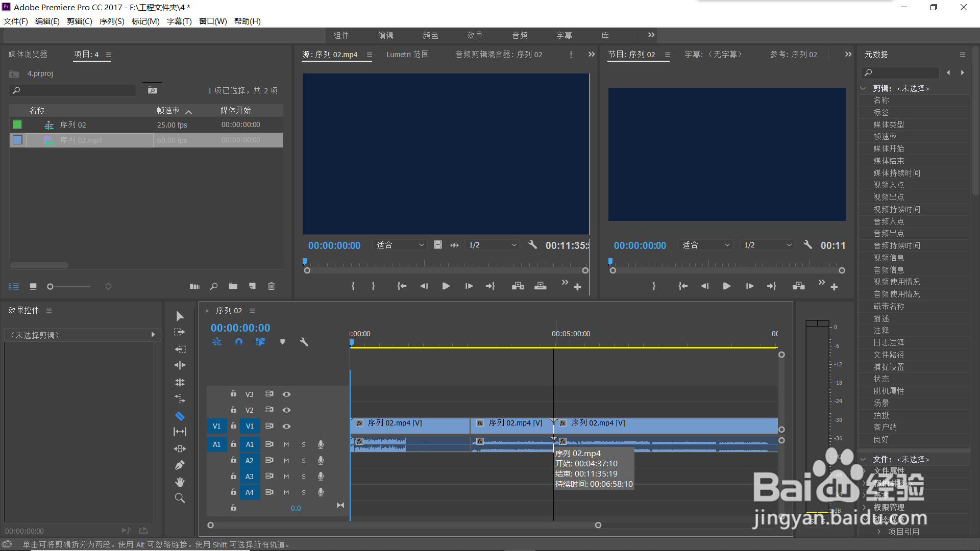Open 序列(S) menu
Viewport: 980px width, 551px height.
click(112, 21)
